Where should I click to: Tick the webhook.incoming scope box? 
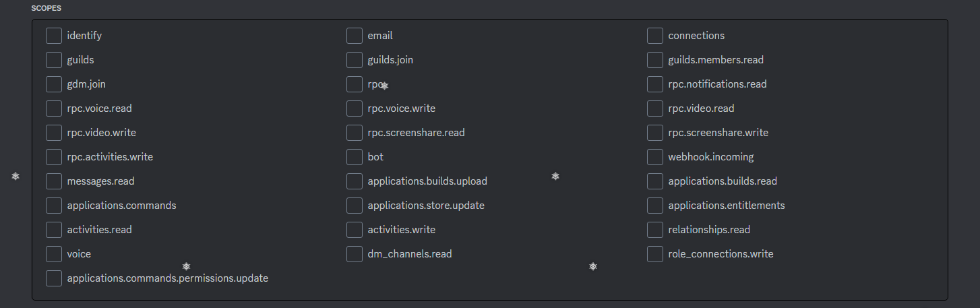[655, 157]
